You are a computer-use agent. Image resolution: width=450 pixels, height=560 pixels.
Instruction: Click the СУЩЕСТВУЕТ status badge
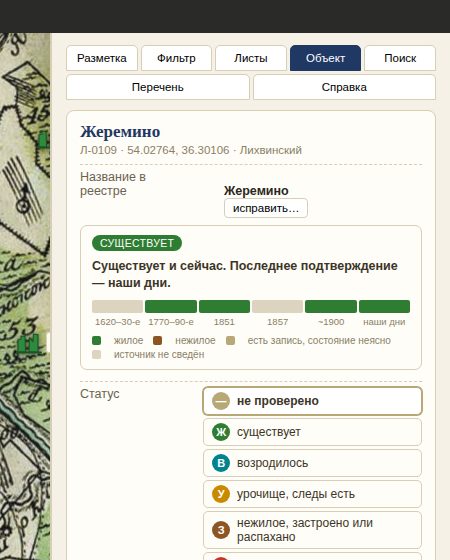point(137,243)
